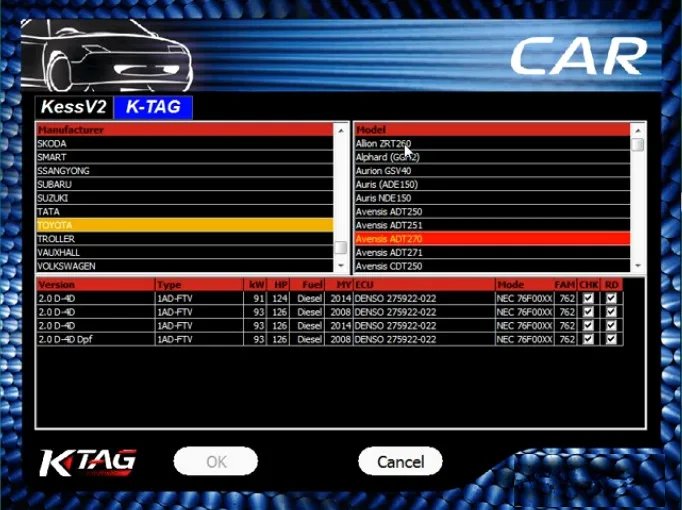The width and height of the screenshot is (682, 510).
Task: Choose SMART manufacturer
Action: point(185,157)
